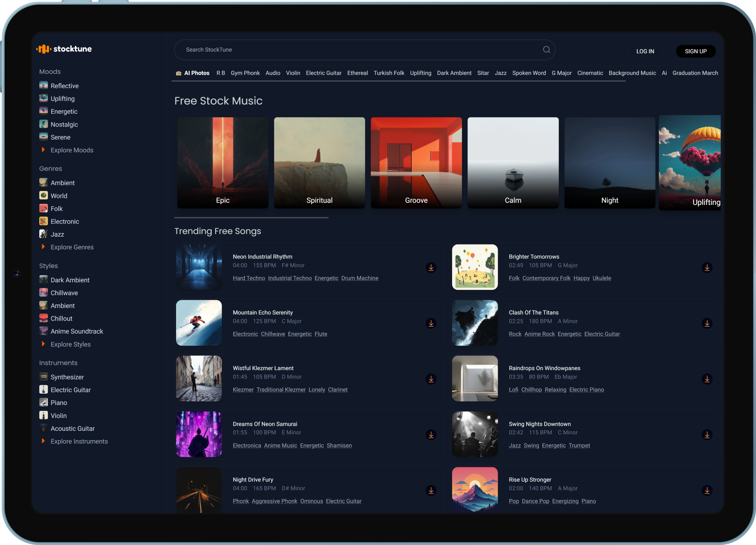Screen dimensions: 756x545
Task: Open the Groove mood card
Action: pyautogui.click(x=416, y=163)
